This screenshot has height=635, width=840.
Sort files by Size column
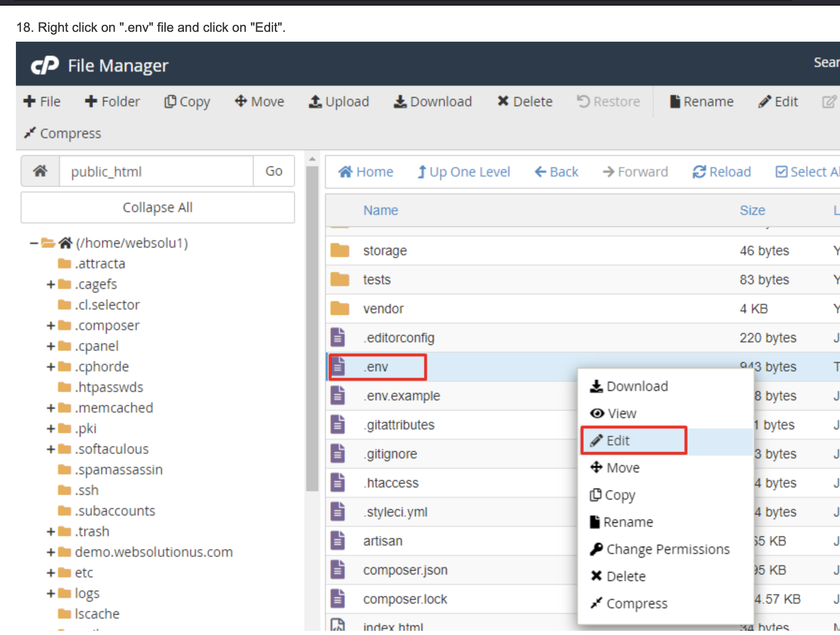click(x=752, y=210)
